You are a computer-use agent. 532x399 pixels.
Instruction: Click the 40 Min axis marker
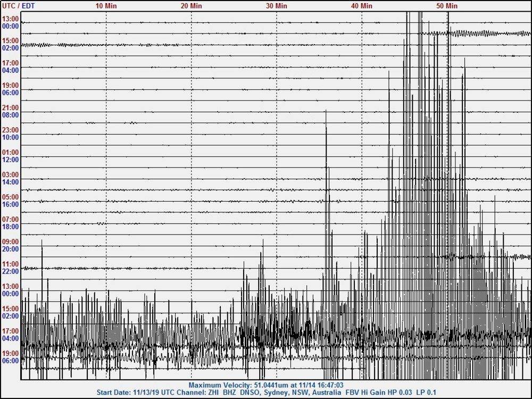coord(362,6)
